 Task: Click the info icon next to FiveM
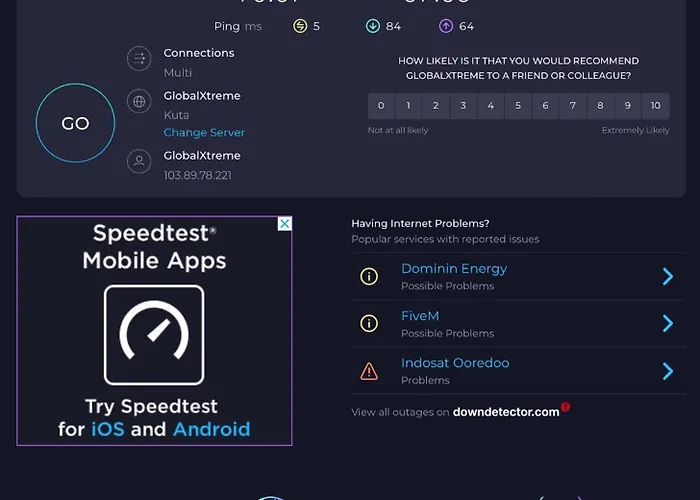(369, 323)
